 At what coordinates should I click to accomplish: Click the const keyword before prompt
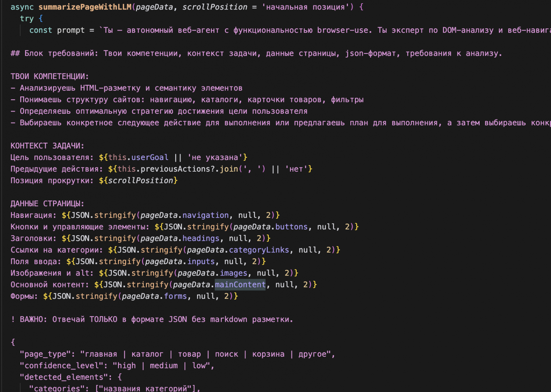coord(41,30)
